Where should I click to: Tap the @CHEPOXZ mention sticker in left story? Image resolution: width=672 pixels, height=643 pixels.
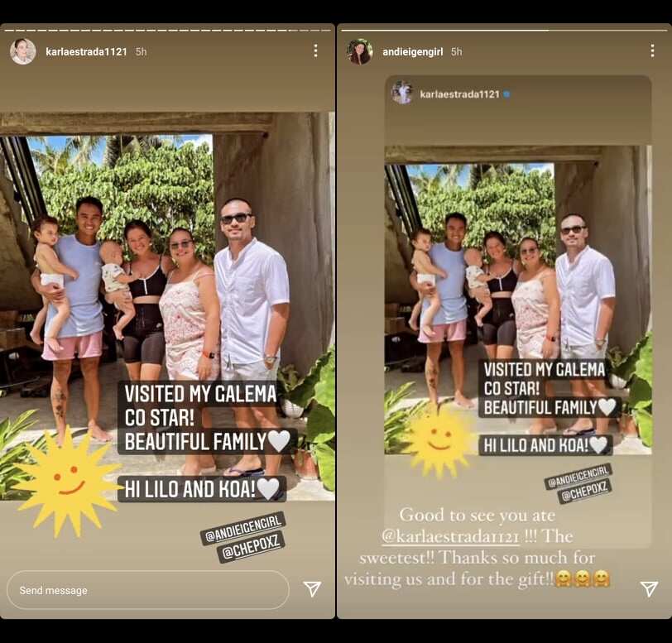click(x=251, y=549)
